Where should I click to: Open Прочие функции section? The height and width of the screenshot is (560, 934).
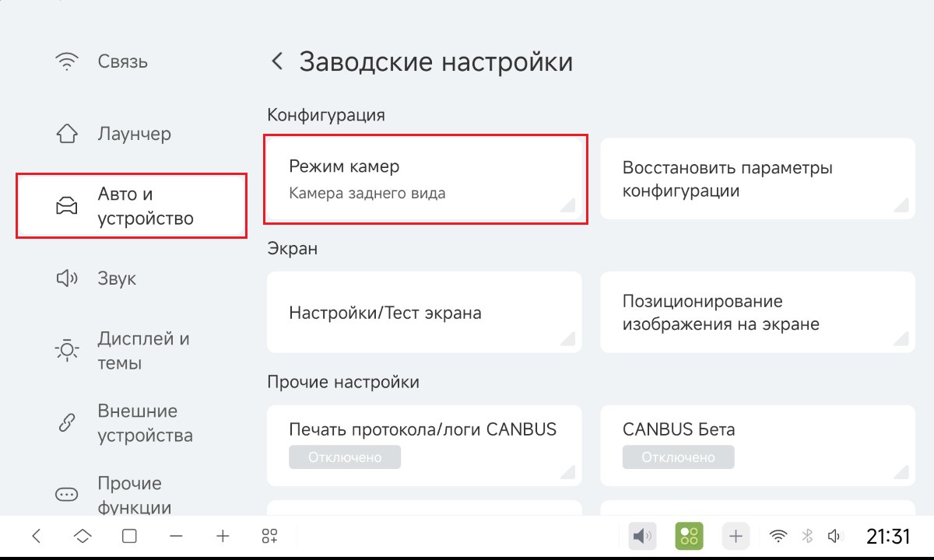132,495
